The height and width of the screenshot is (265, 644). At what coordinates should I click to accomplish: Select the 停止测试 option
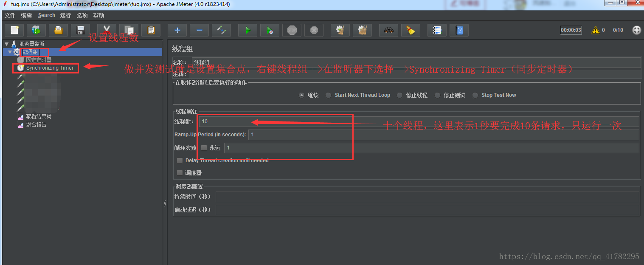point(437,95)
